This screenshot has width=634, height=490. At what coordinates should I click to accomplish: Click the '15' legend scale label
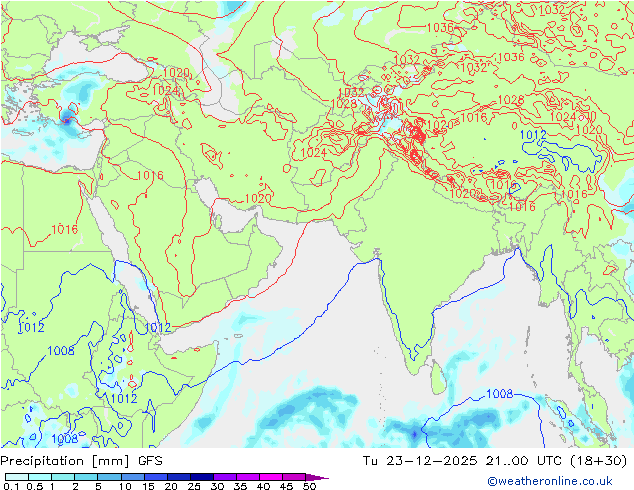tap(148, 486)
